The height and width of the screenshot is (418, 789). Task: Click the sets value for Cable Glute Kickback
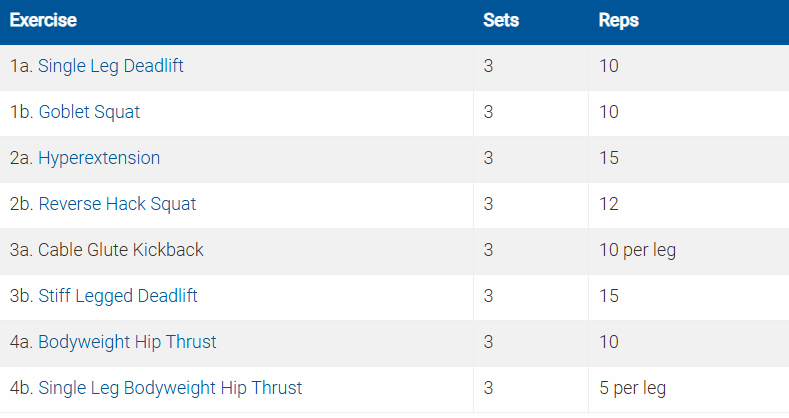point(488,250)
